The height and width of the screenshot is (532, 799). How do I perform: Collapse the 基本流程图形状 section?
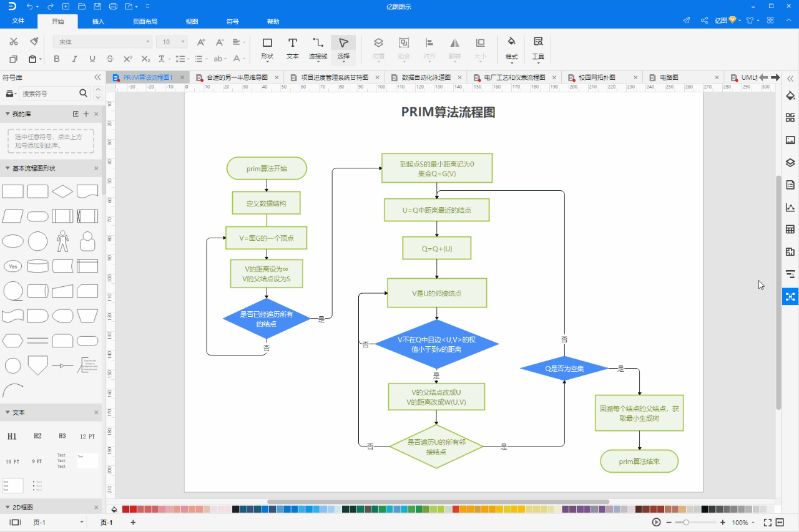tap(7, 168)
